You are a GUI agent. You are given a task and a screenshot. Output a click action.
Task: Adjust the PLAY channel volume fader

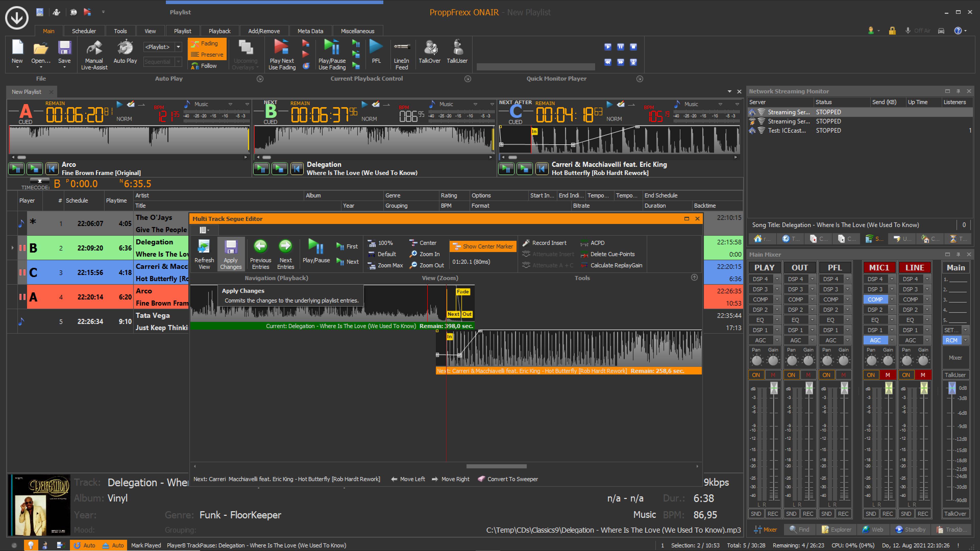(774, 388)
